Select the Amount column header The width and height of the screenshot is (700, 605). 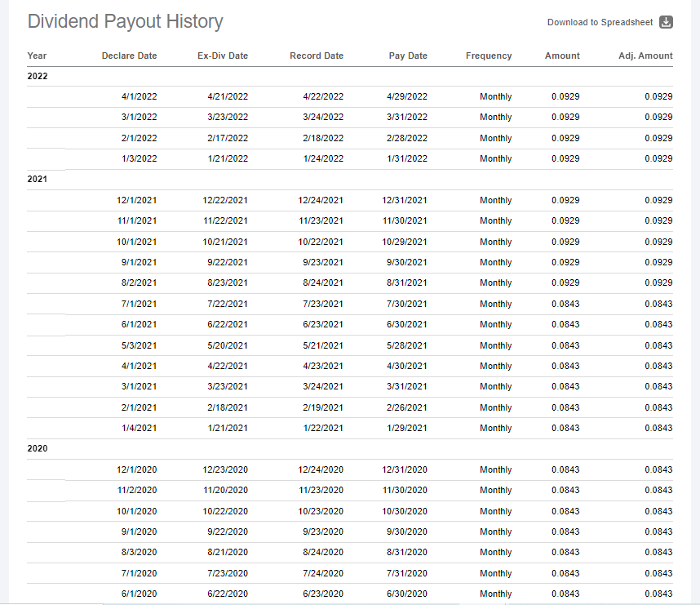pyautogui.click(x=562, y=56)
